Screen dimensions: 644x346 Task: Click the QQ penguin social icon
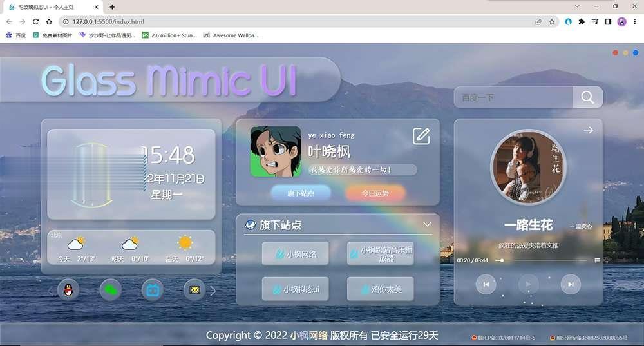[x=69, y=290]
